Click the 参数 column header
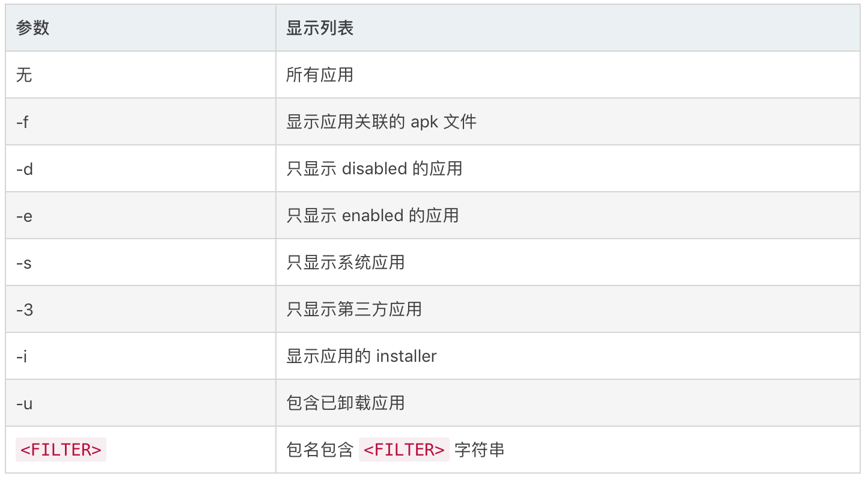This screenshot has width=868, height=482. (x=141, y=28)
